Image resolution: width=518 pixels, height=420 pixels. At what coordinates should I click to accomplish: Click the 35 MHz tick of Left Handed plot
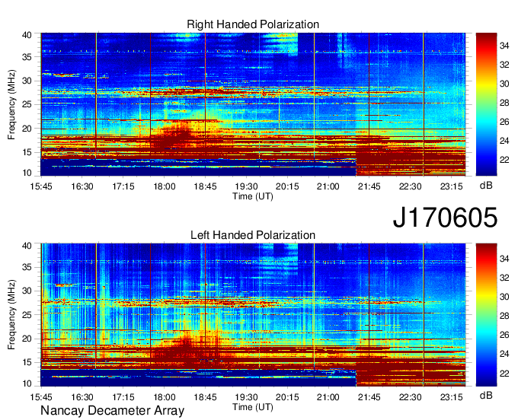click(x=27, y=267)
